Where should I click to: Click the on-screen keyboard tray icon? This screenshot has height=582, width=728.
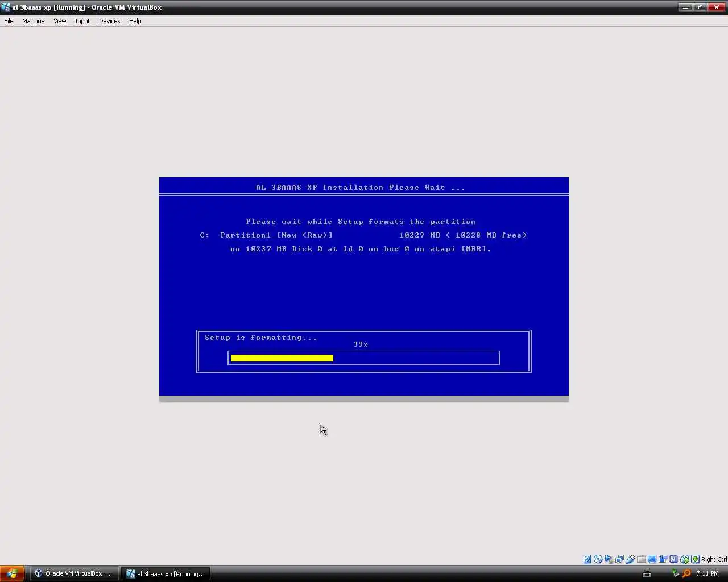click(x=647, y=573)
